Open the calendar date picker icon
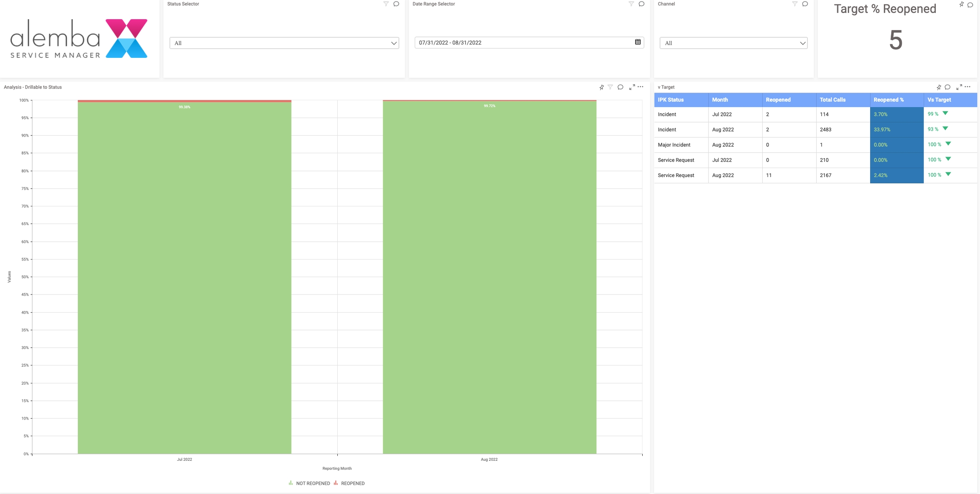Image resolution: width=980 pixels, height=494 pixels. (x=638, y=42)
